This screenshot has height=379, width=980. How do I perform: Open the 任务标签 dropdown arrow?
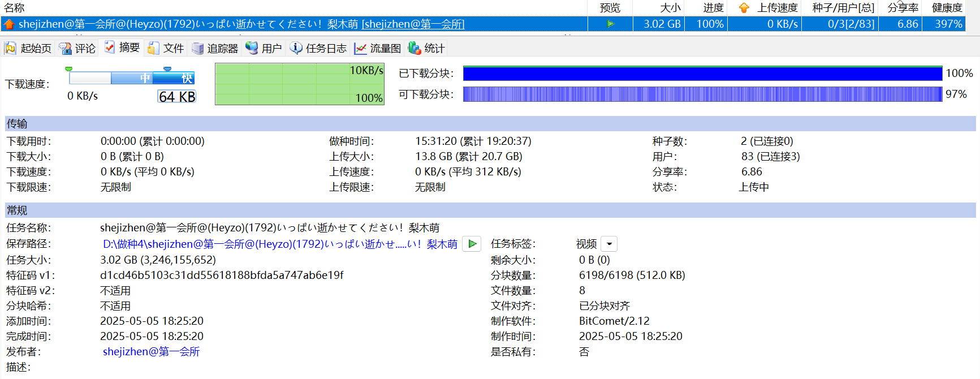coord(609,244)
